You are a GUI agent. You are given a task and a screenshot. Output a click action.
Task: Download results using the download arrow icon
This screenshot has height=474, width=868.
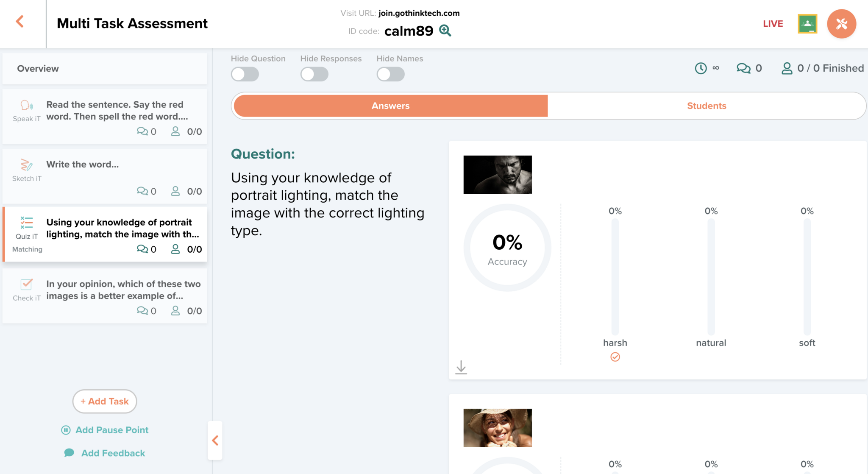[x=461, y=367]
